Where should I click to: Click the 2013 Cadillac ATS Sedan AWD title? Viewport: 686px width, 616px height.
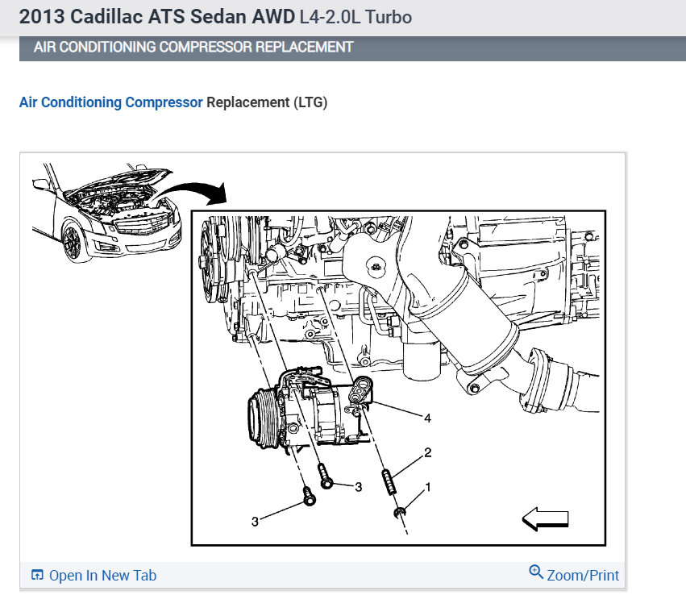157,17
